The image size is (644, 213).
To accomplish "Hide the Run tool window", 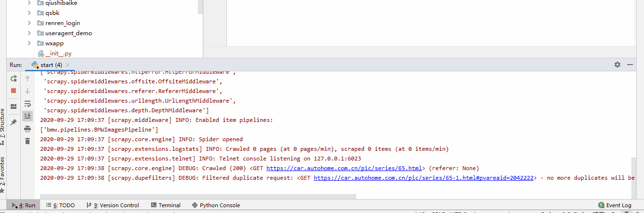I will click(630, 65).
